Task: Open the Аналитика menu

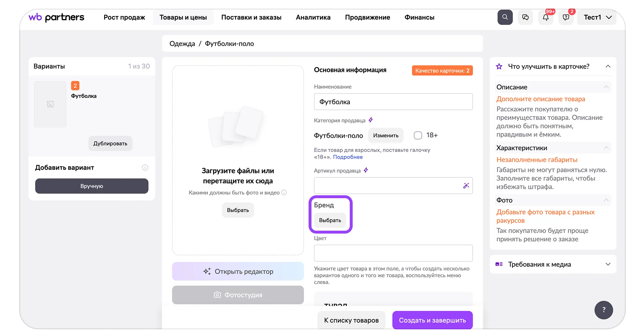Action: (x=313, y=17)
